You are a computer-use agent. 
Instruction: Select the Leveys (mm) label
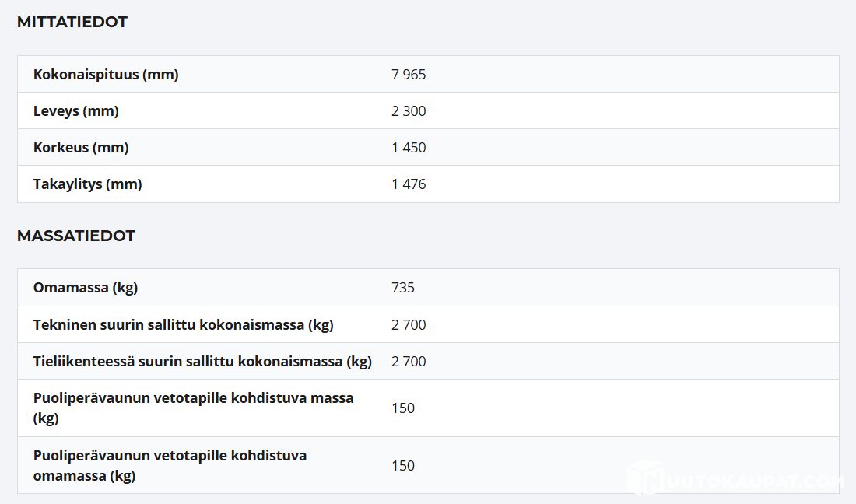pos(76,111)
